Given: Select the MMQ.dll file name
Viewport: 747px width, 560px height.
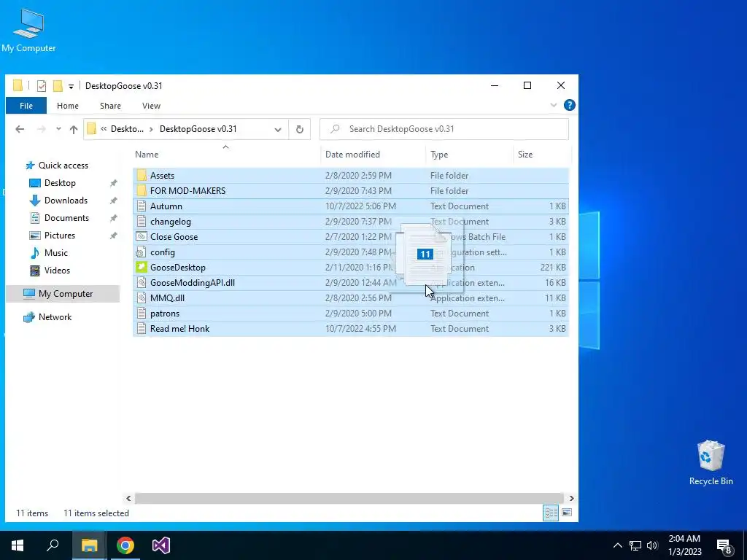Looking at the screenshot, I should click(x=167, y=298).
